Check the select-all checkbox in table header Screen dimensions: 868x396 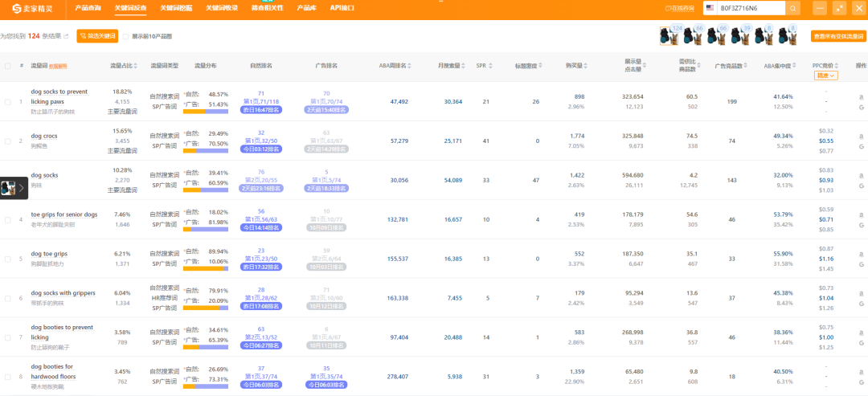click(8, 66)
